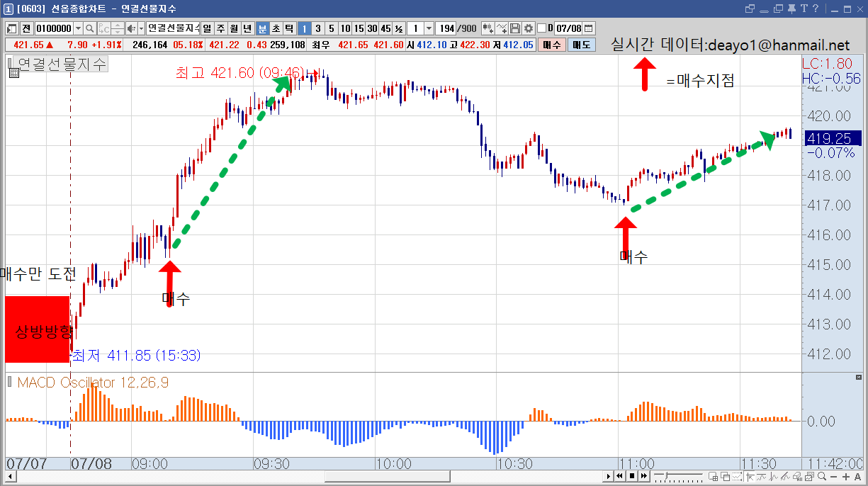Screen dimensions: 868x486
Task: Click the 전 button in the toolbar
Action: [27, 28]
